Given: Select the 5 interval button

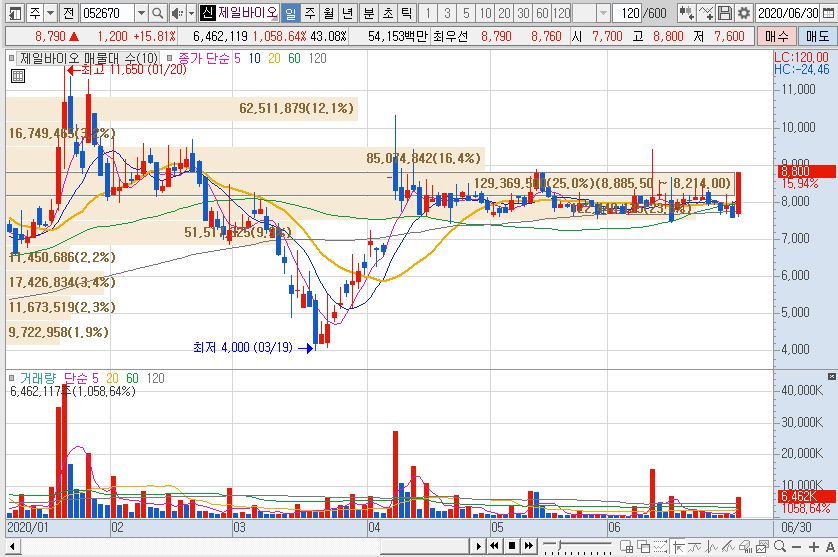Looking at the screenshot, I should (466, 13).
